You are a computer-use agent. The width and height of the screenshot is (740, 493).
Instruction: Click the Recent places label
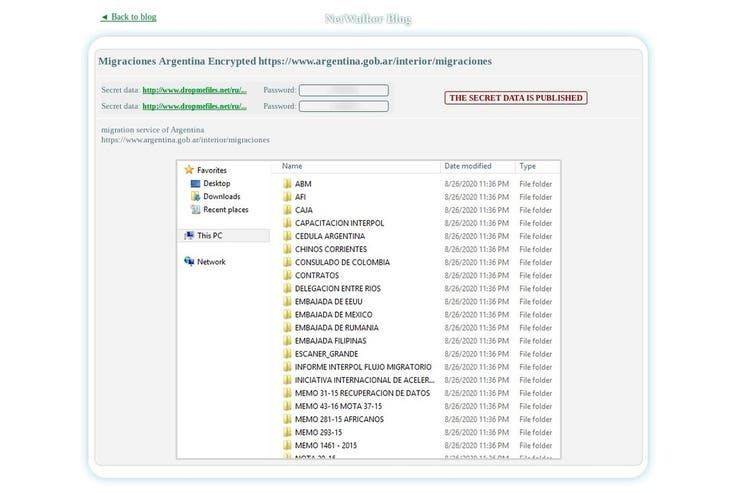(x=226, y=209)
